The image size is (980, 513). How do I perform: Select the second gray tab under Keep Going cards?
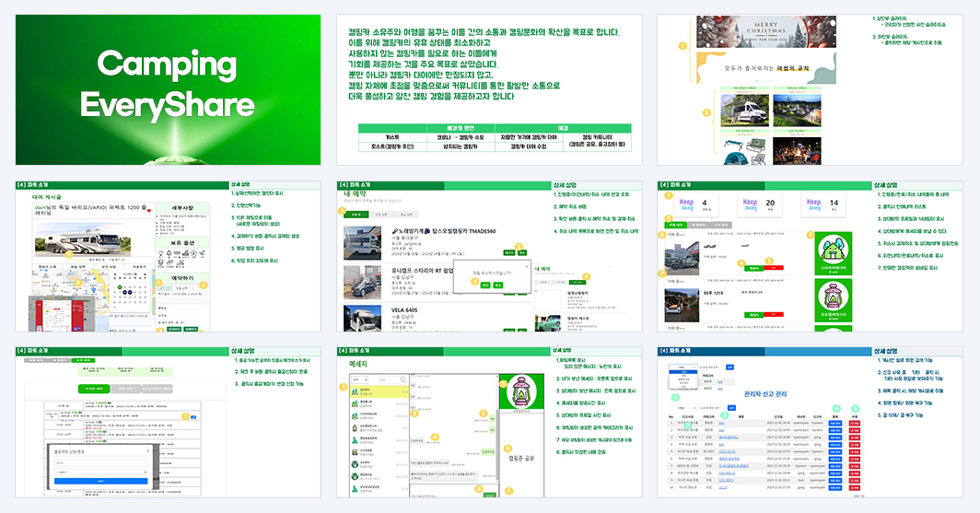pyautogui.click(x=698, y=225)
